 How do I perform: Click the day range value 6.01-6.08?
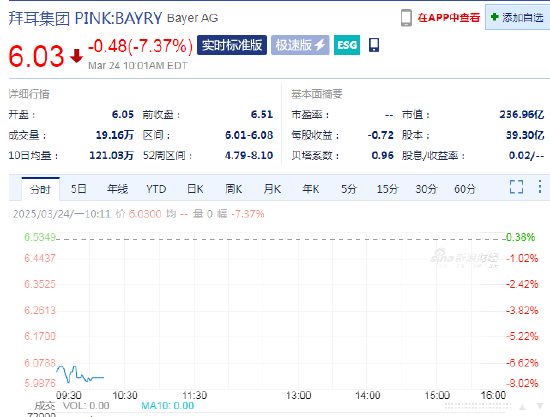[249, 135]
